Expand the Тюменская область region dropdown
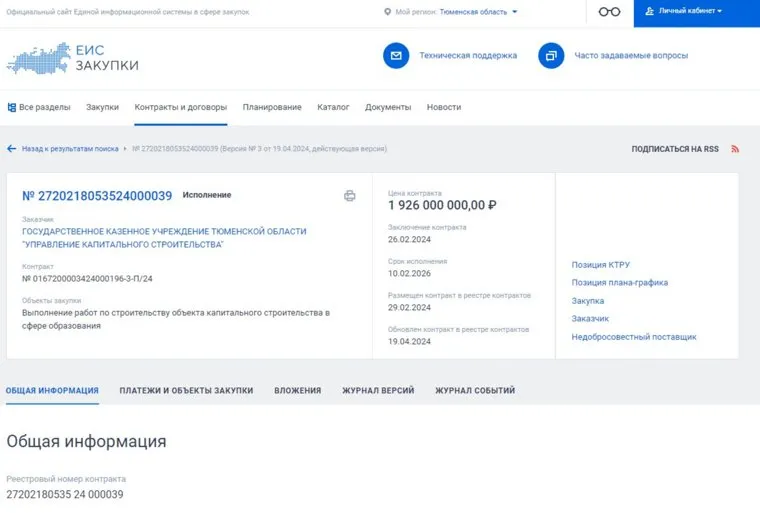Screen dimensions: 760x513 pyautogui.click(x=479, y=12)
